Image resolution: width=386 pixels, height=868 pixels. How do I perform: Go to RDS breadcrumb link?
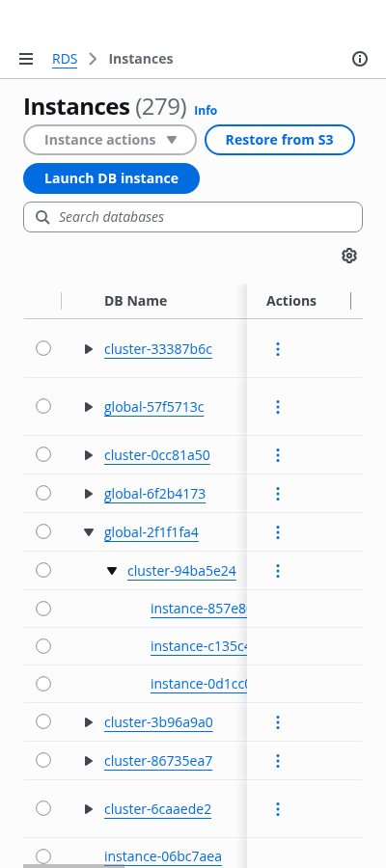[x=65, y=59]
